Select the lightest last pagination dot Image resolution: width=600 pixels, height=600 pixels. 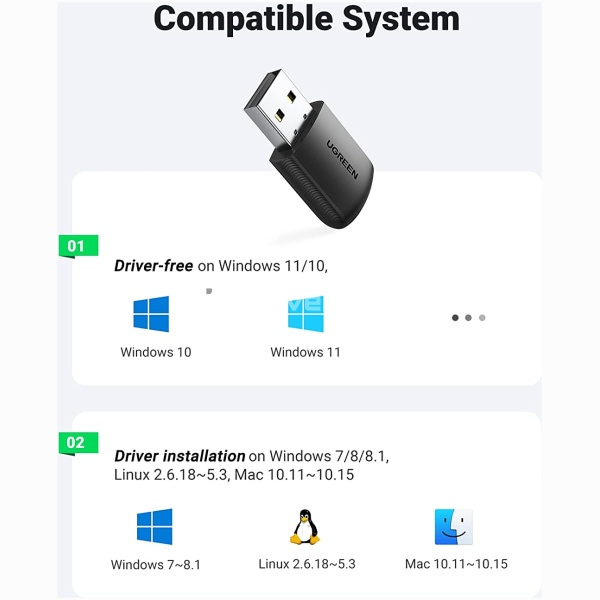[482, 318]
